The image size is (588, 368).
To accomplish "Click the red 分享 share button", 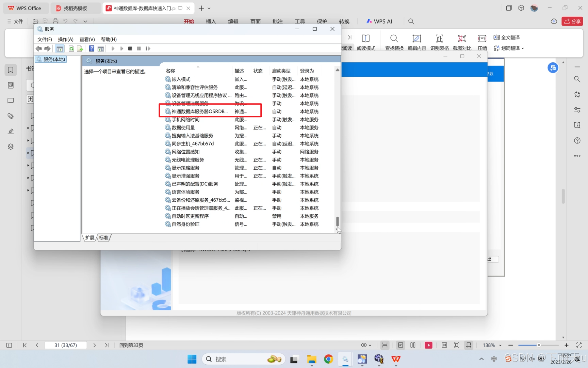I will tap(572, 21).
